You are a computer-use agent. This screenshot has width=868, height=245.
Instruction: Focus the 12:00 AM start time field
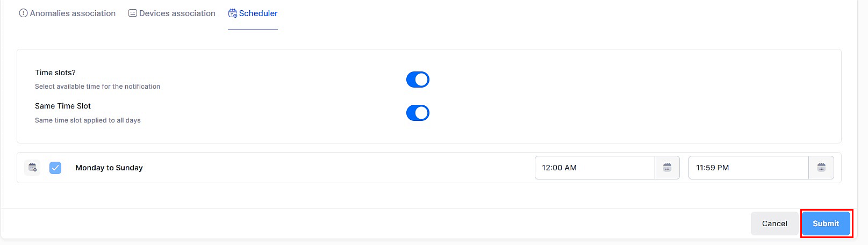point(594,168)
